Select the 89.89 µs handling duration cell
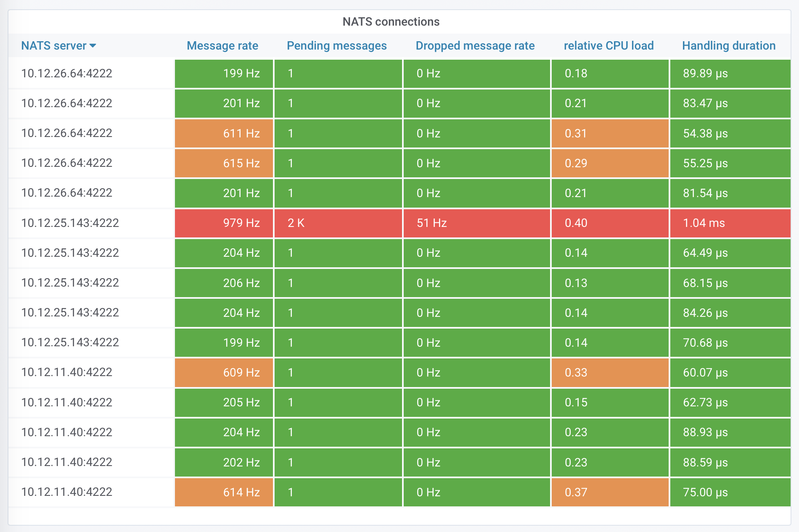Viewport: 799px width, 532px height. click(x=730, y=74)
